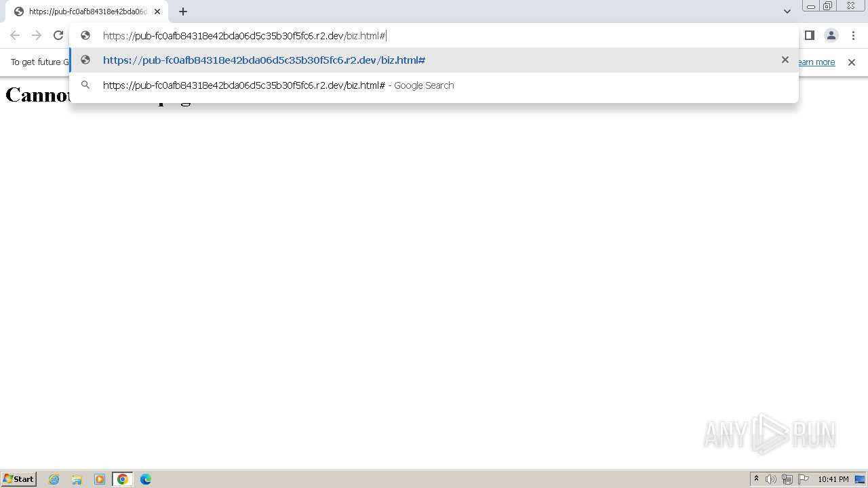Open Windows Media Player from taskbar
This screenshot has height=488, width=868.
coord(100,479)
